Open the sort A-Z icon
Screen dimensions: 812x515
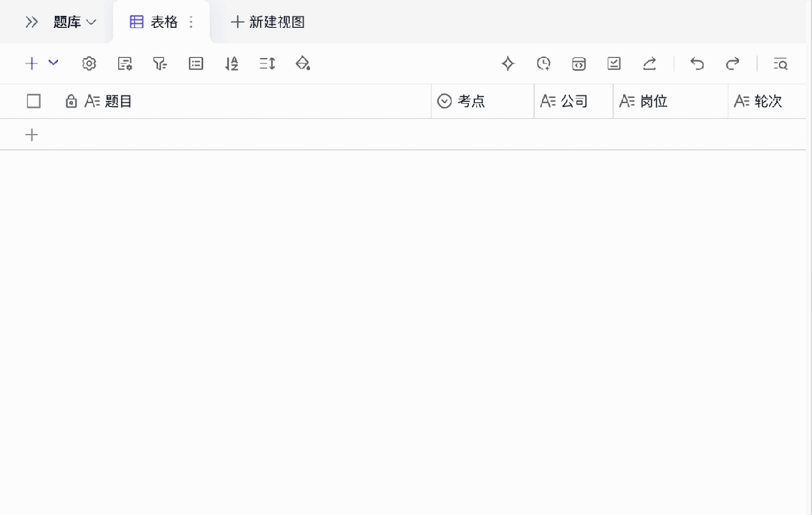coord(232,63)
